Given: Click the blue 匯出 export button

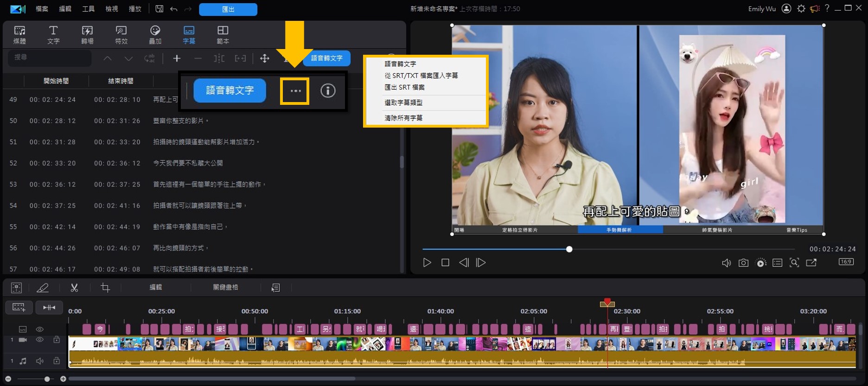Looking at the screenshot, I should pyautogui.click(x=228, y=9).
